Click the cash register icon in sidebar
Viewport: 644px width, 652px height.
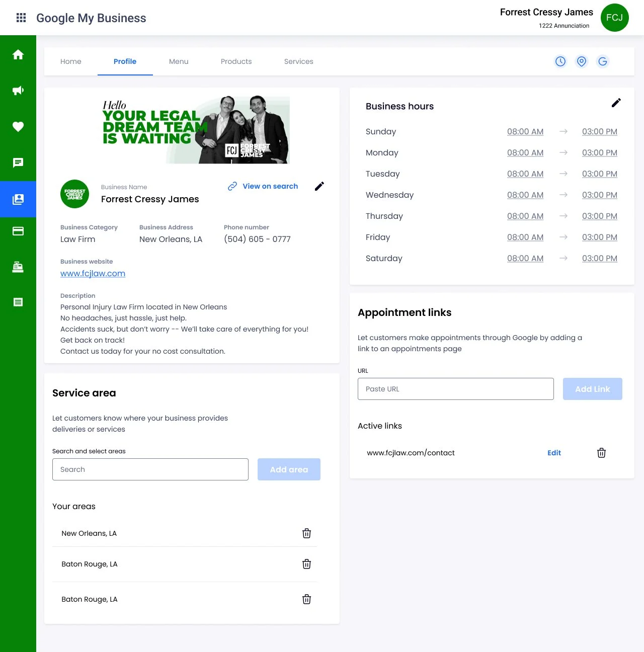[18, 267]
